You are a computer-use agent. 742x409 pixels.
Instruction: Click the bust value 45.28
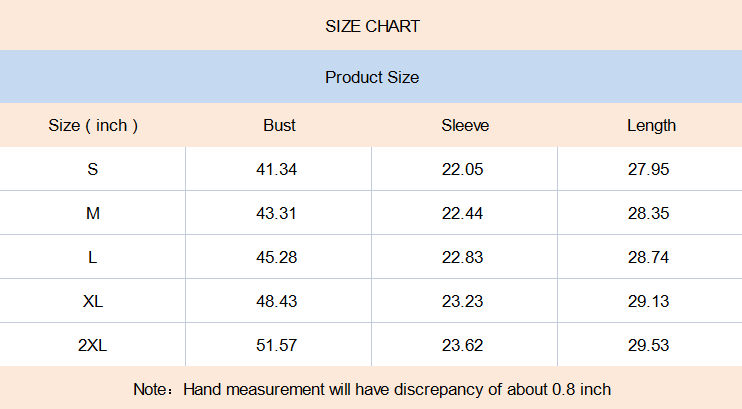(x=277, y=257)
